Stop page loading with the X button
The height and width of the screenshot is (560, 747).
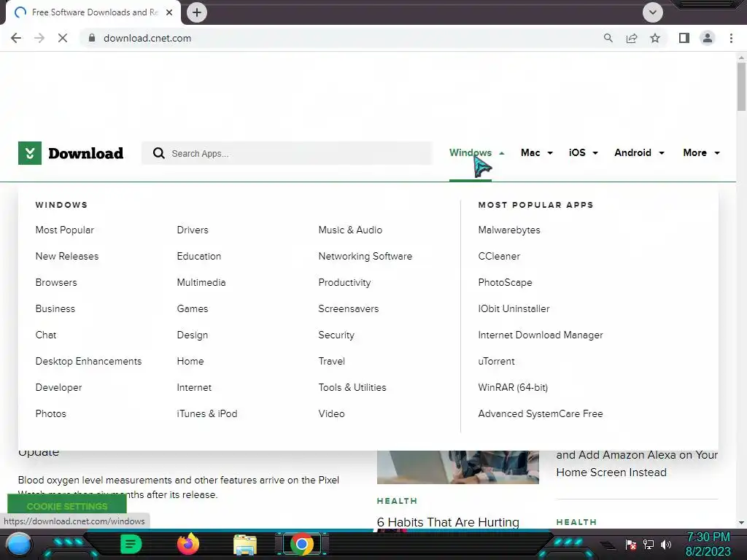pos(63,38)
